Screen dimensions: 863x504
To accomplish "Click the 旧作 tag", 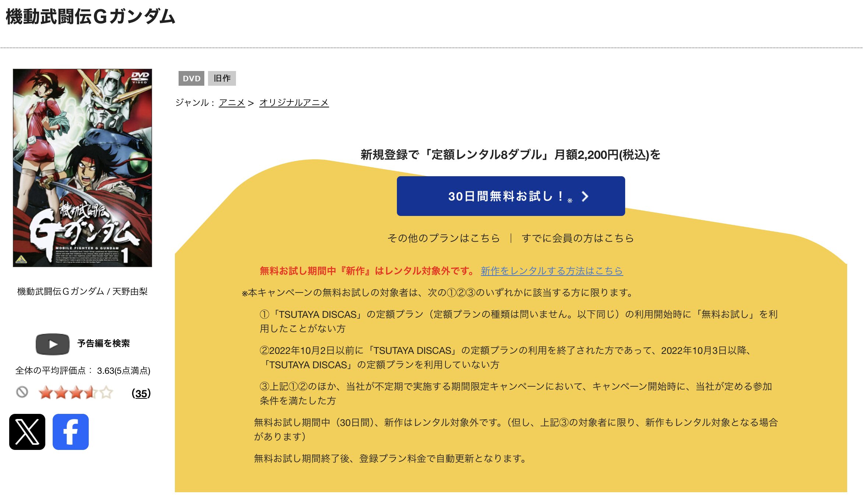I will [x=222, y=78].
